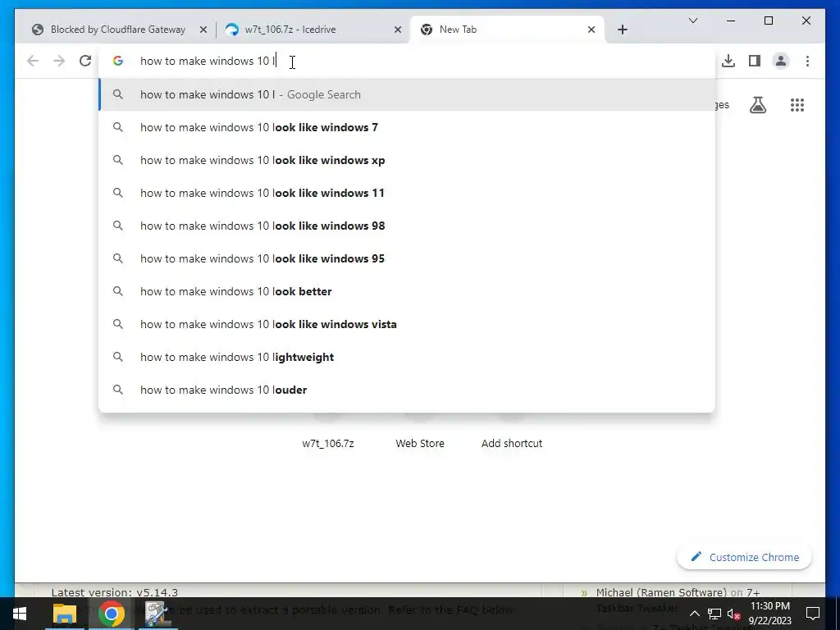Go forward to next page
The height and width of the screenshot is (630, 840).
59,61
